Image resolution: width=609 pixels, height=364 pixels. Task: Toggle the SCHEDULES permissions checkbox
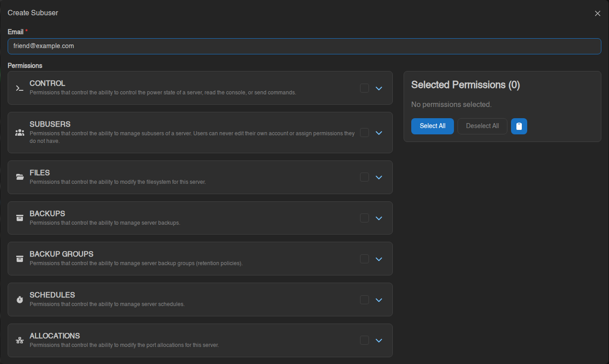(x=365, y=300)
